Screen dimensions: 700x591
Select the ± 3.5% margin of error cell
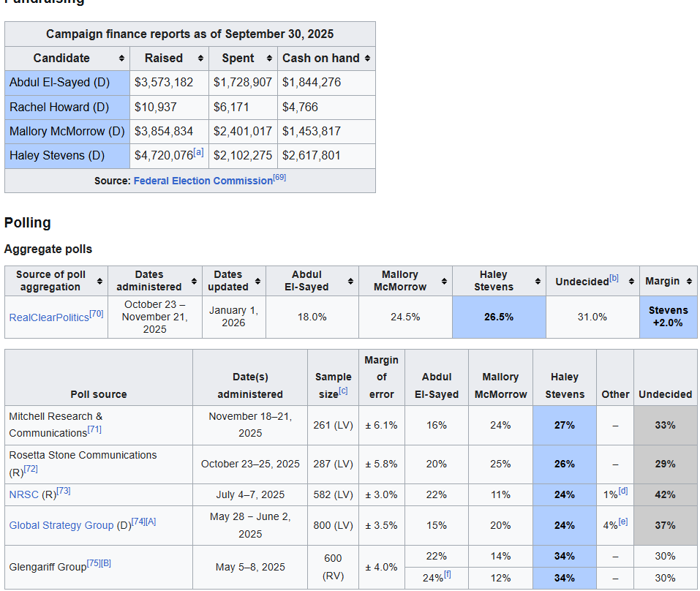pos(382,525)
